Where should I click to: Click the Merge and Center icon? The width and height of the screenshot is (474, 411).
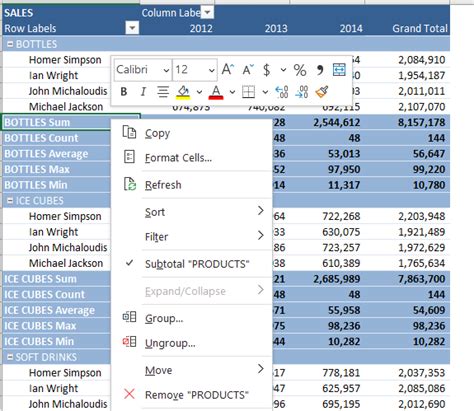pyautogui.click(x=339, y=70)
